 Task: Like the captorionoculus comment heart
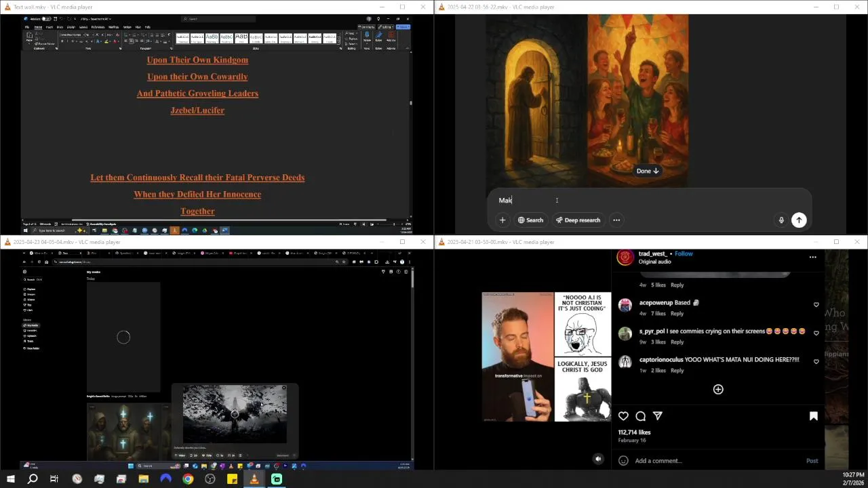point(816,361)
